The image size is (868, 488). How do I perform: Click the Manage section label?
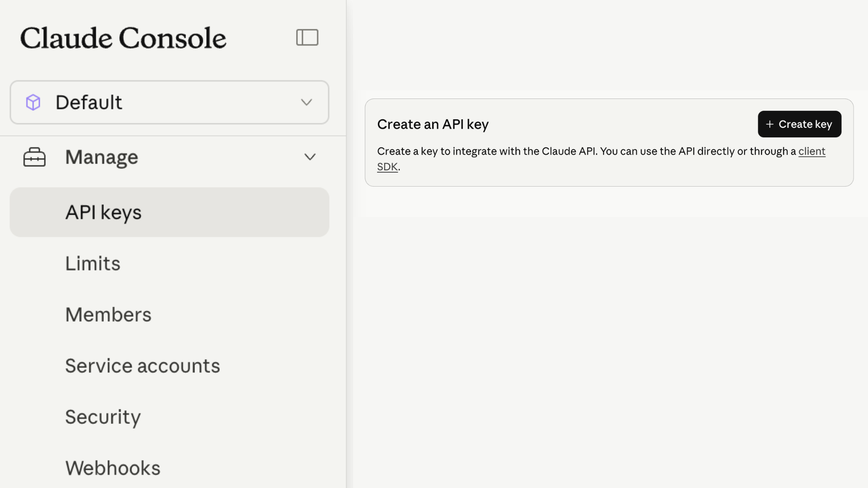pos(102,157)
